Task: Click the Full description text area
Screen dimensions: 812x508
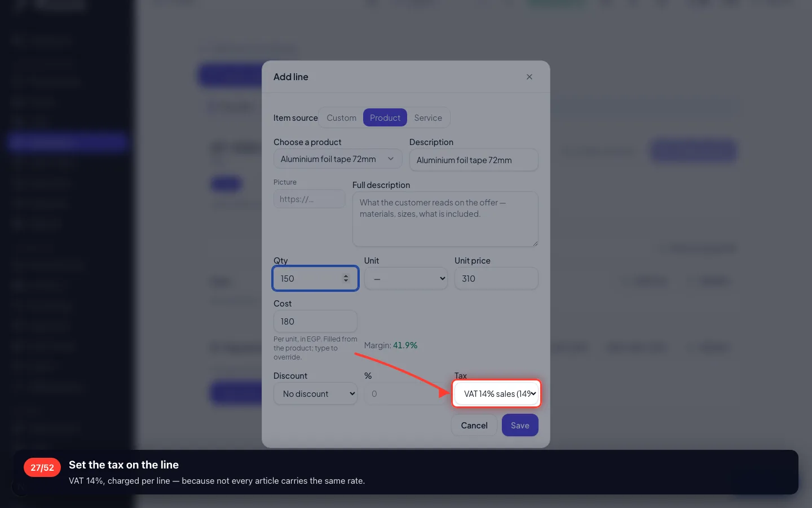Action: [x=445, y=219]
